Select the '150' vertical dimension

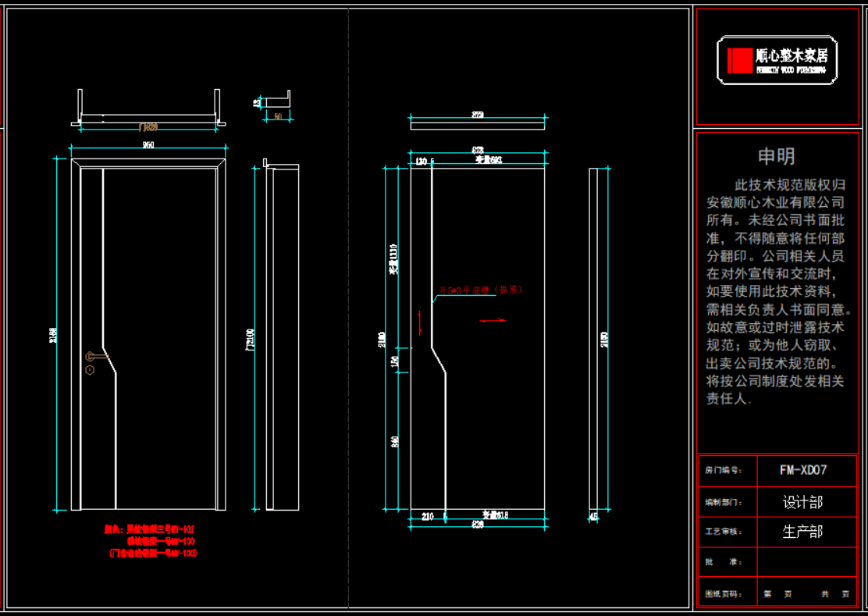tap(394, 361)
